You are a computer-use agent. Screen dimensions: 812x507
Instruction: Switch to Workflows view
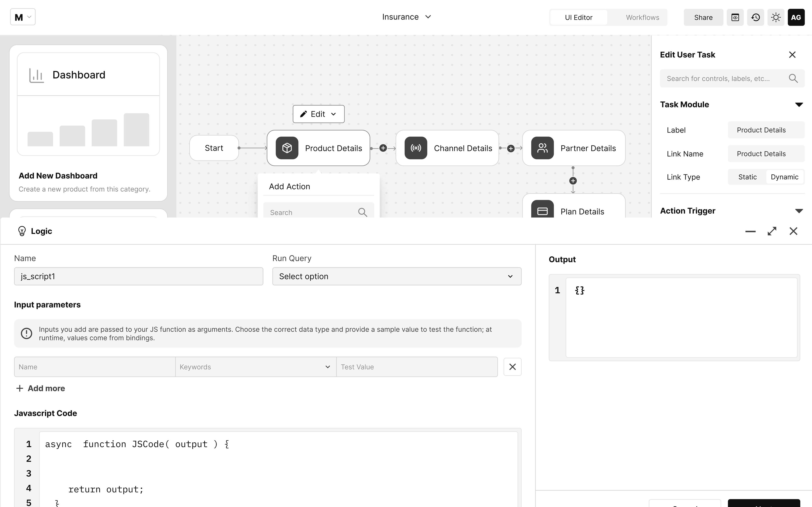click(x=642, y=17)
